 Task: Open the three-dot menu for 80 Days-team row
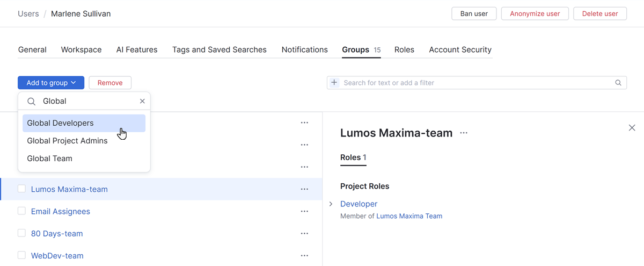[x=304, y=234]
